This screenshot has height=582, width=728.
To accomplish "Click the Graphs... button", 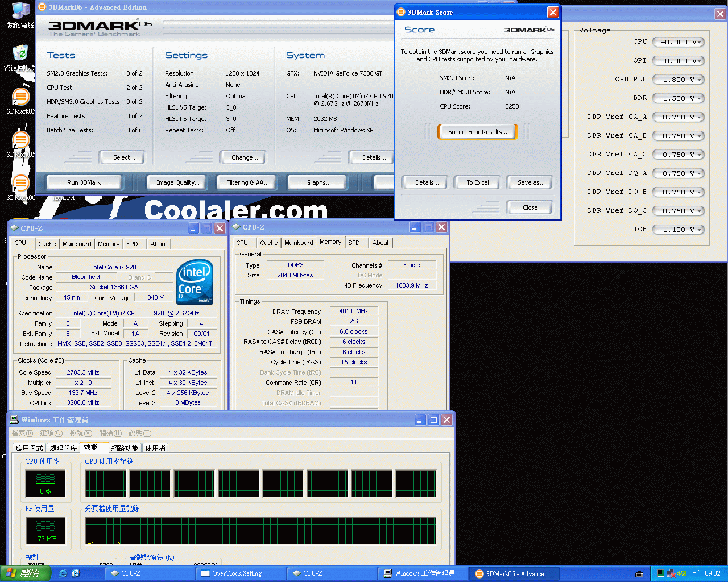I will coord(318,182).
